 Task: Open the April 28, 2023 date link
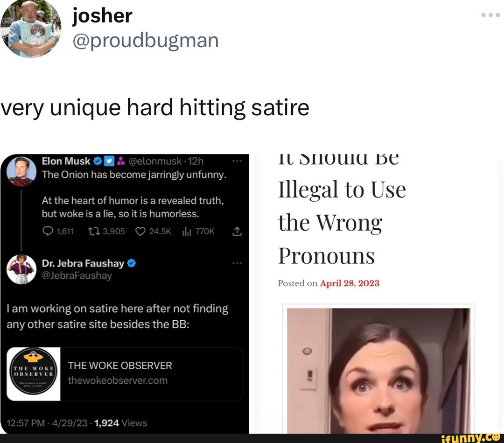350,283
